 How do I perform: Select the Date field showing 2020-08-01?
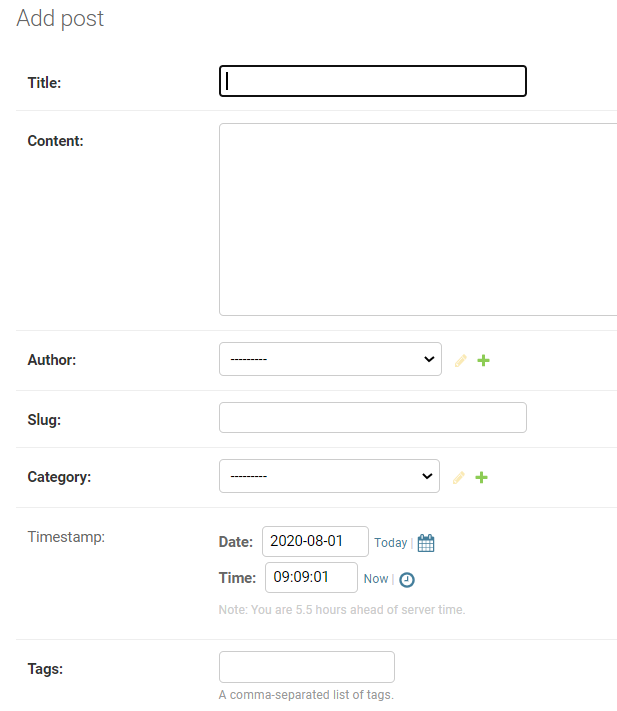tap(315, 541)
